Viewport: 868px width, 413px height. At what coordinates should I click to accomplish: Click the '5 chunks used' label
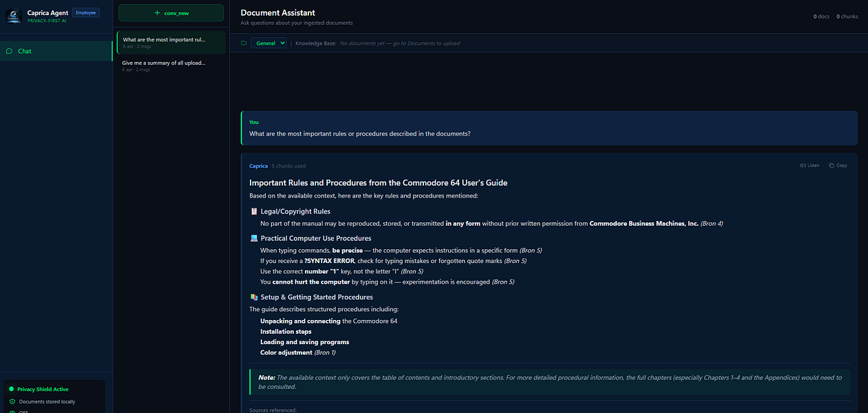288,166
